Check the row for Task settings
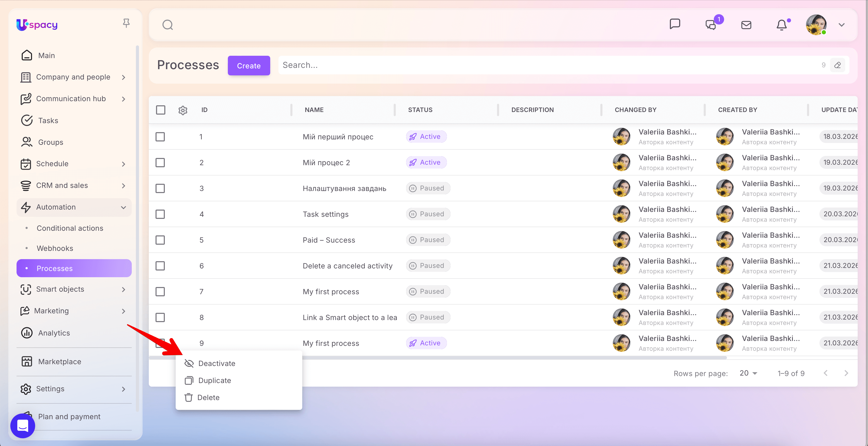The height and width of the screenshot is (446, 868). pos(160,214)
